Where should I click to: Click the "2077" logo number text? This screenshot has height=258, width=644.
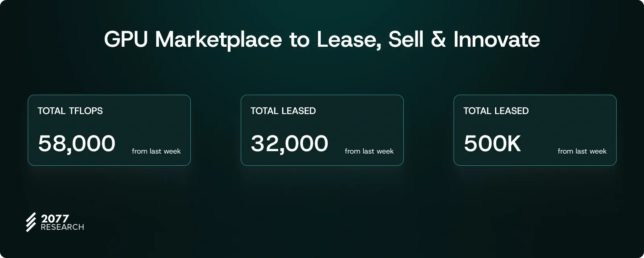click(x=55, y=218)
